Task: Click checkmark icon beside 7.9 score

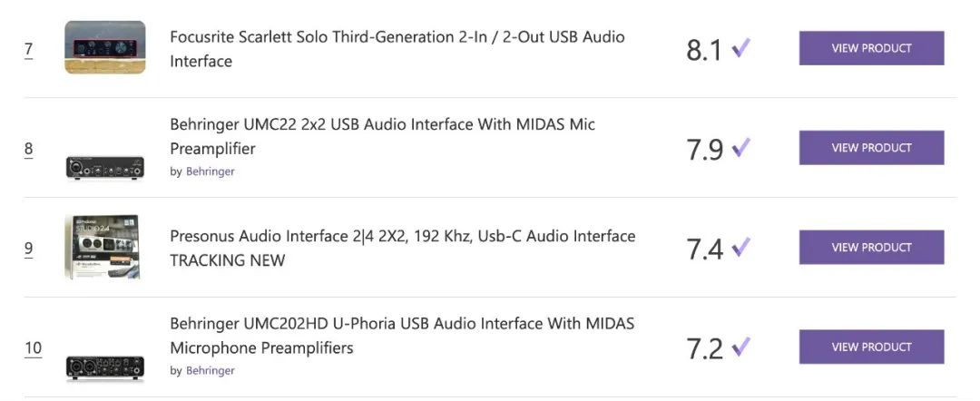Action: pos(741,147)
